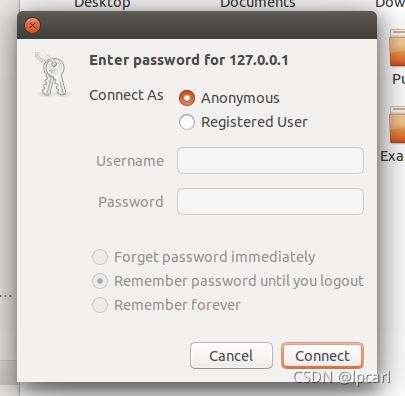Click the 'Connect As' label
Screen dimensions: 405x396
[x=126, y=95]
